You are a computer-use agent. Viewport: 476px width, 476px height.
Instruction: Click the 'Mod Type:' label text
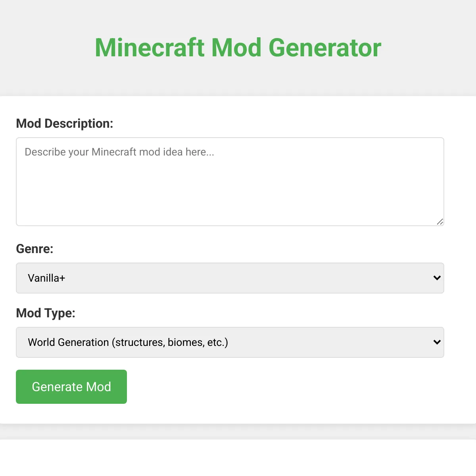(x=46, y=313)
